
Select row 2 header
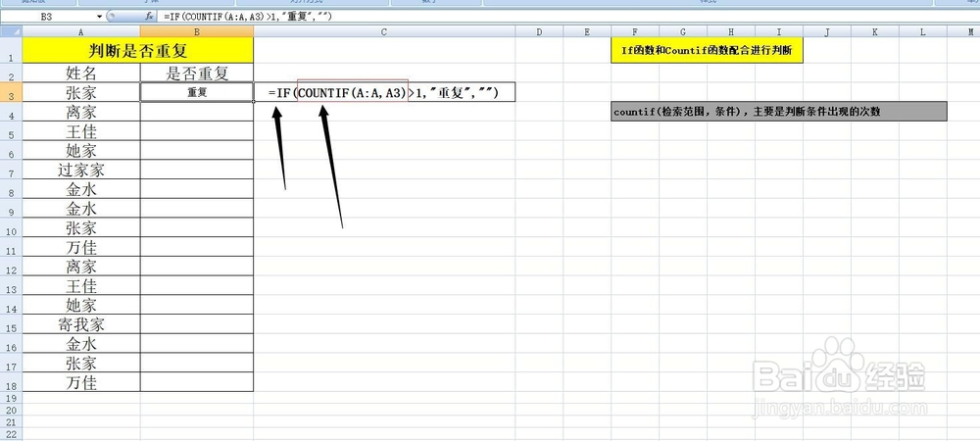point(11,73)
